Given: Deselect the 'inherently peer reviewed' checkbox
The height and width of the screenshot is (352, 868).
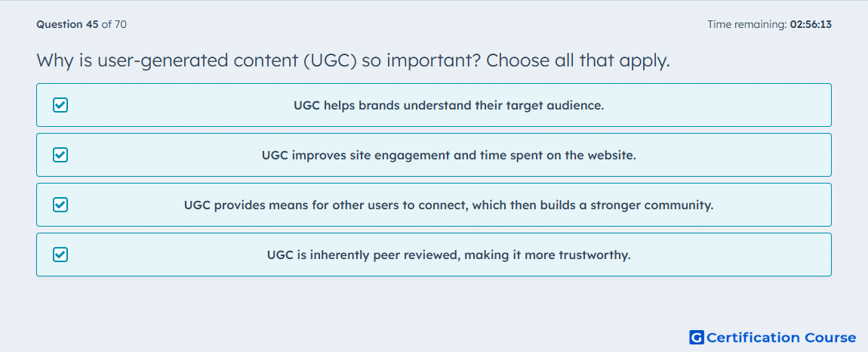Looking at the screenshot, I should 60,255.
